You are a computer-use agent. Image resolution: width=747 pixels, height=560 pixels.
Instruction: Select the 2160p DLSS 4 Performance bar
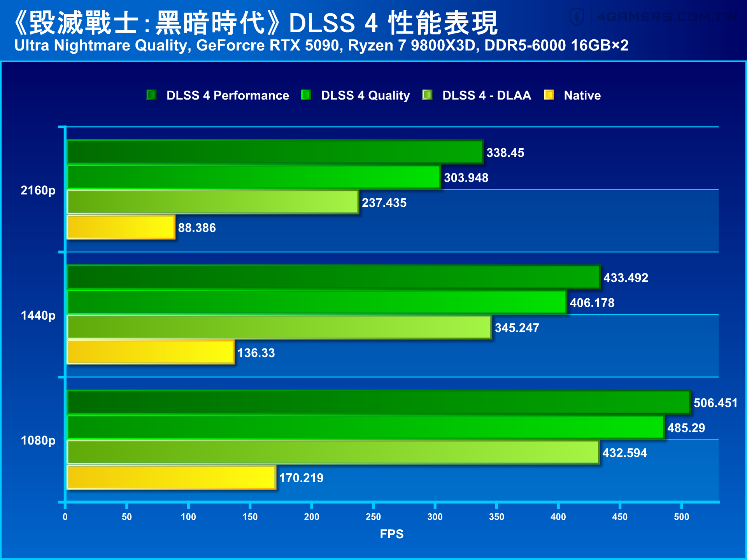[275, 152]
